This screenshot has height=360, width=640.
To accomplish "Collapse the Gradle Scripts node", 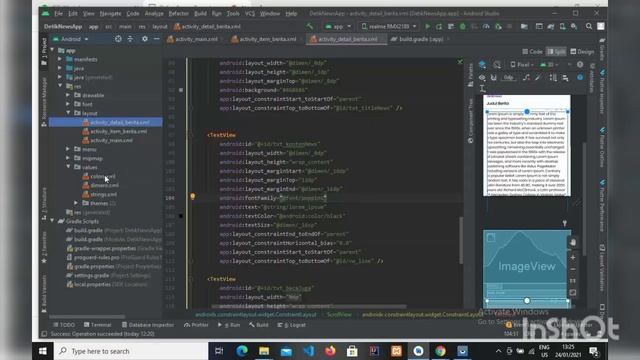I will tap(52, 221).
